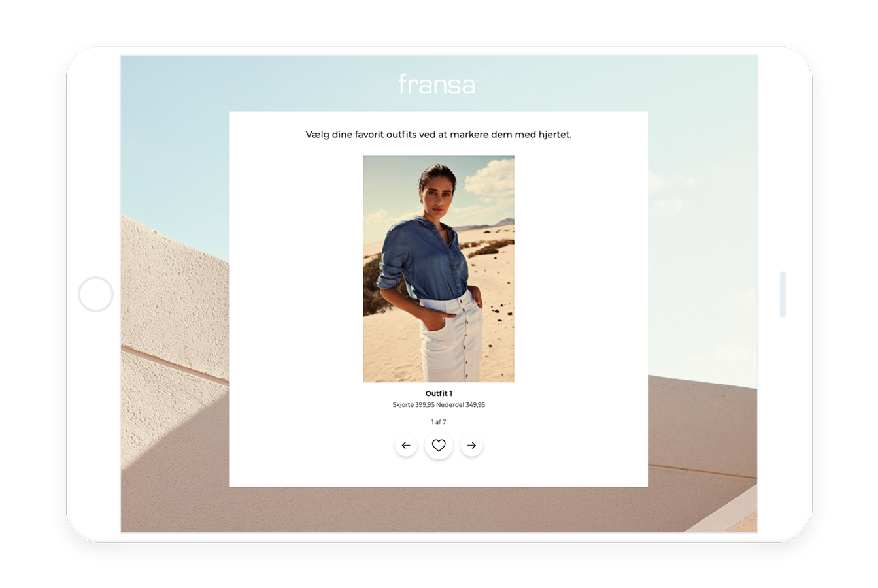Tap the tablet's round home button
Image resolution: width=878 pixels, height=588 pixels.
96,294
